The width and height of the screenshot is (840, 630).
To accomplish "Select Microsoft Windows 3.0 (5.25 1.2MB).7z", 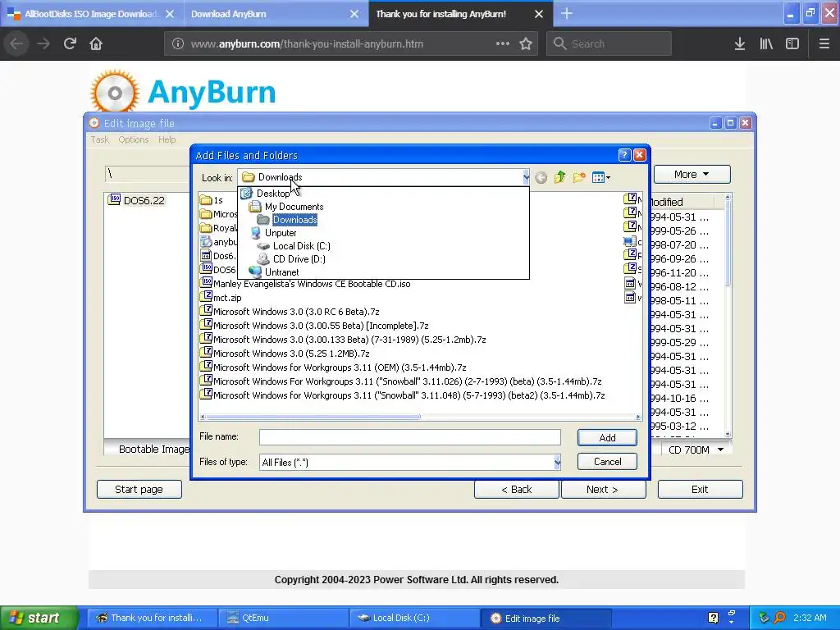I will pyautogui.click(x=285, y=354).
